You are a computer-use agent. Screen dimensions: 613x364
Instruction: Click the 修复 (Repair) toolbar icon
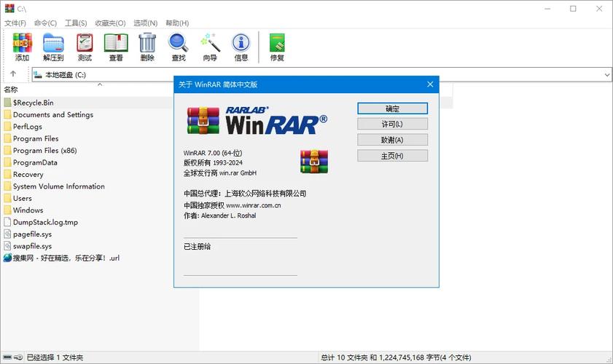point(277,47)
